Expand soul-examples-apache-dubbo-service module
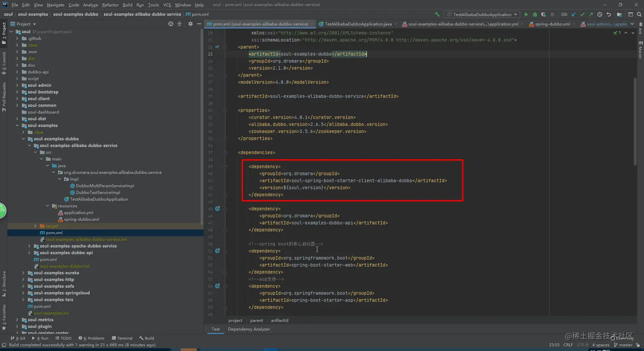 coord(29,246)
